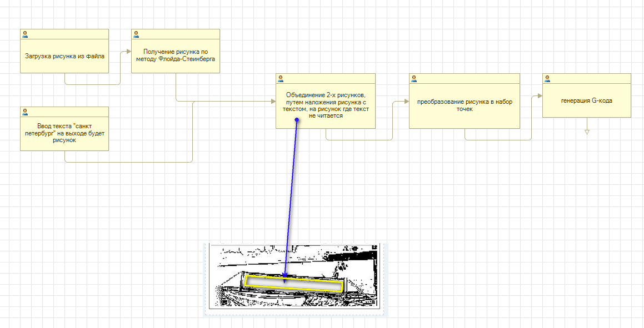The height and width of the screenshot is (328, 644).
Task: Click the end arrow below "генерация G-кода"
Action: pyautogui.click(x=587, y=132)
